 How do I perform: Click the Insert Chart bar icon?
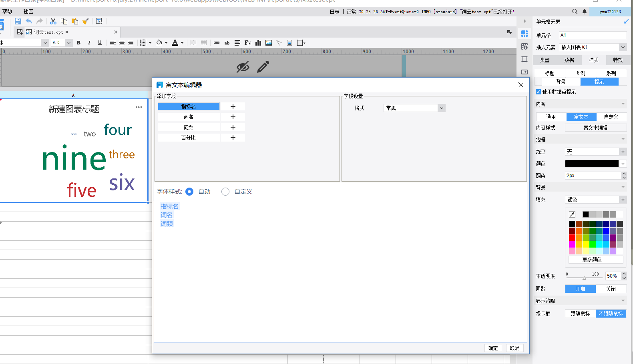point(258,43)
